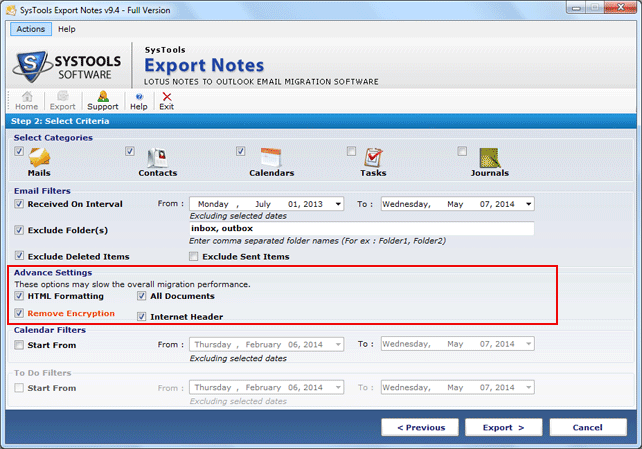The height and width of the screenshot is (449, 642).
Task: Toggle the HTML Formatting checkbox
Action: pyautogui.click(x=19, y=296)
